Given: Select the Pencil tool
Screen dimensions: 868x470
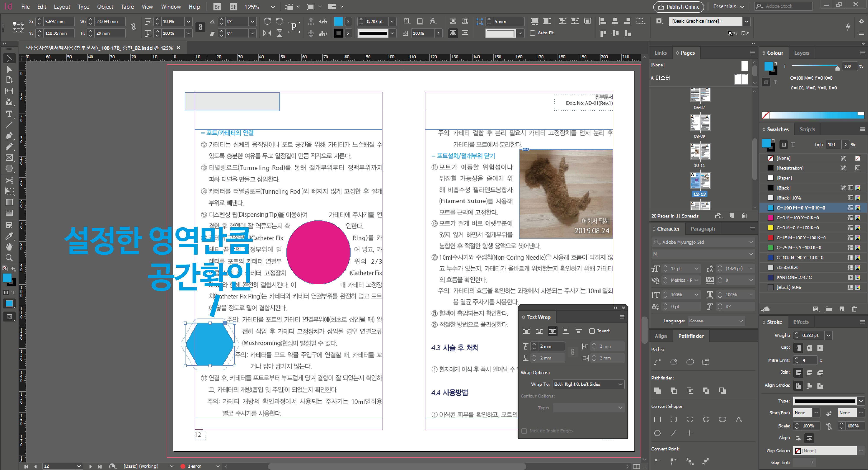Looking at the screenshot, I should (9, 147).
